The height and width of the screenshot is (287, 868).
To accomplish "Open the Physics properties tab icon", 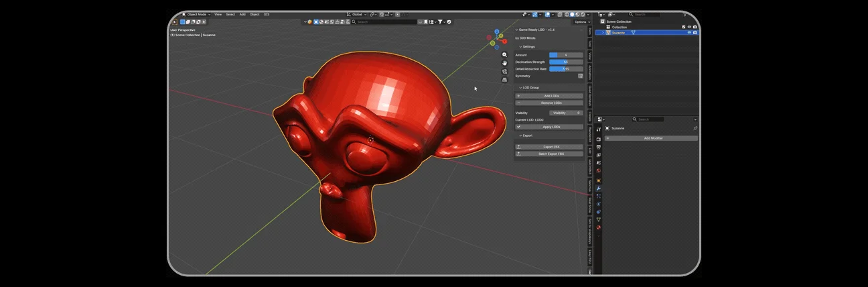I will [598, 204].
